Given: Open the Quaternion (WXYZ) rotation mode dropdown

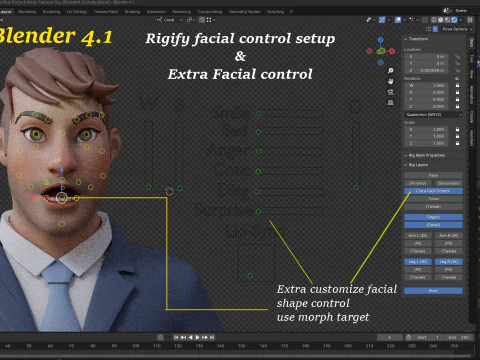Looking at the screenshot, I should pos(433,115).
